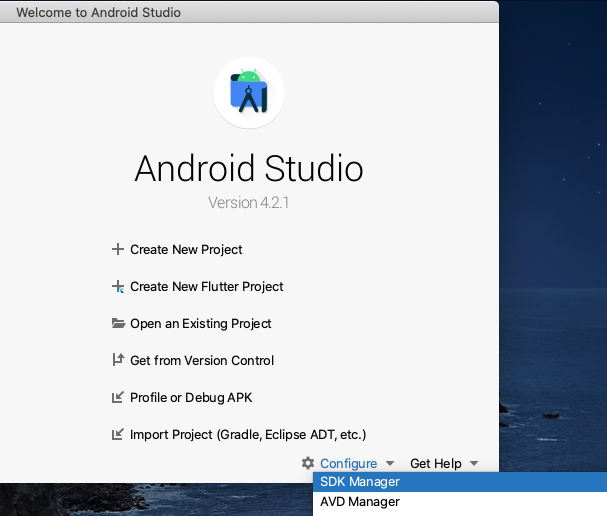Viewport: 607px width, 516px height.
Task: Open the Configure menu label
Action: click(x=348, y=464)
